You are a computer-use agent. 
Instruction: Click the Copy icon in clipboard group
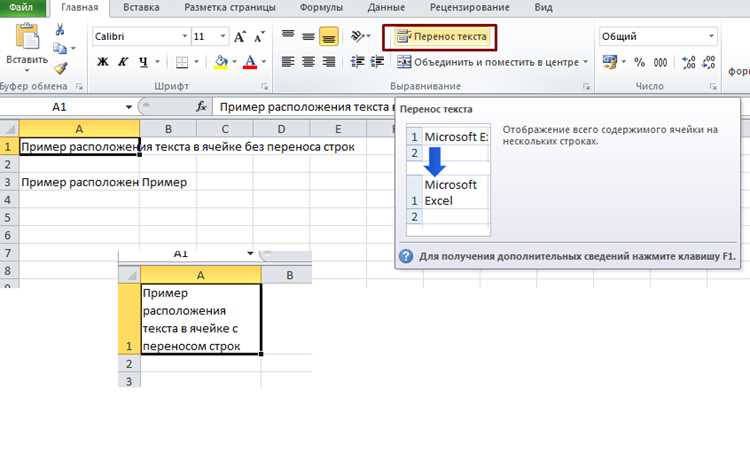[x=59, y=48]
